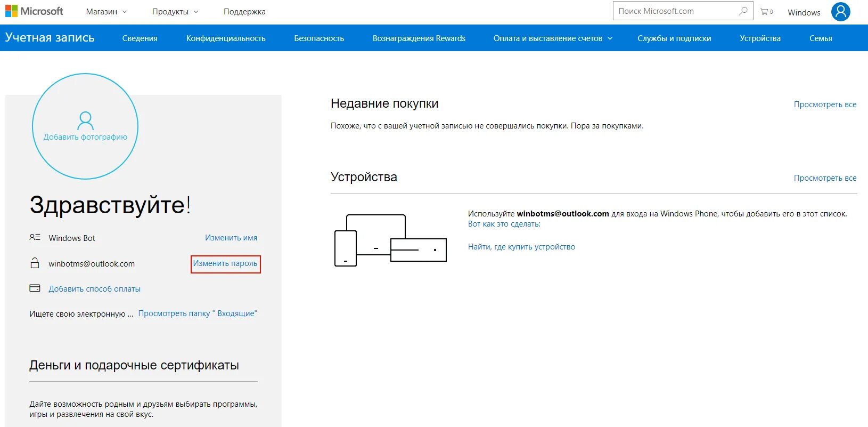Click Добавить способ оплаты link
This screenshot has width=868, height=427.
[94, 289]
